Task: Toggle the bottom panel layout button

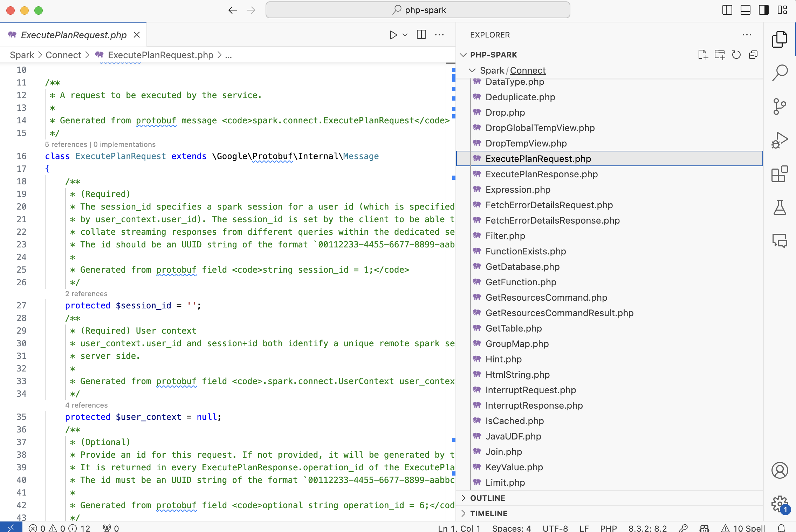Action: click(746, 10)
